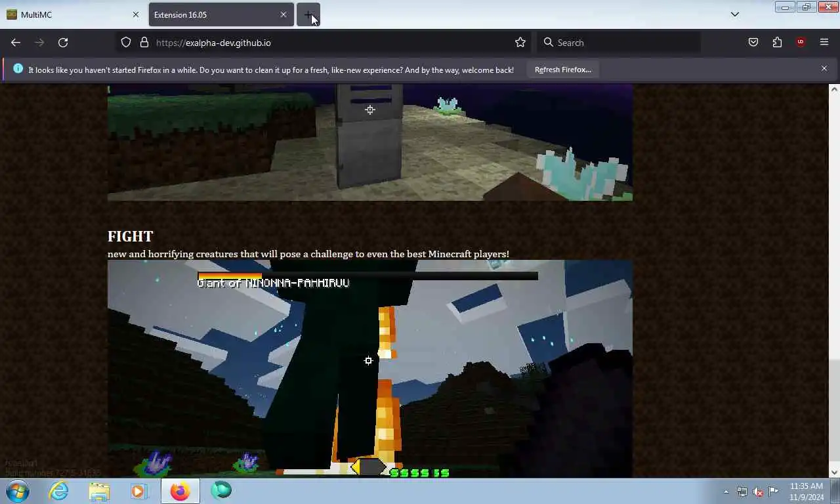Click the FIGHT heading
Screen dimensions: 840x504
130,236
